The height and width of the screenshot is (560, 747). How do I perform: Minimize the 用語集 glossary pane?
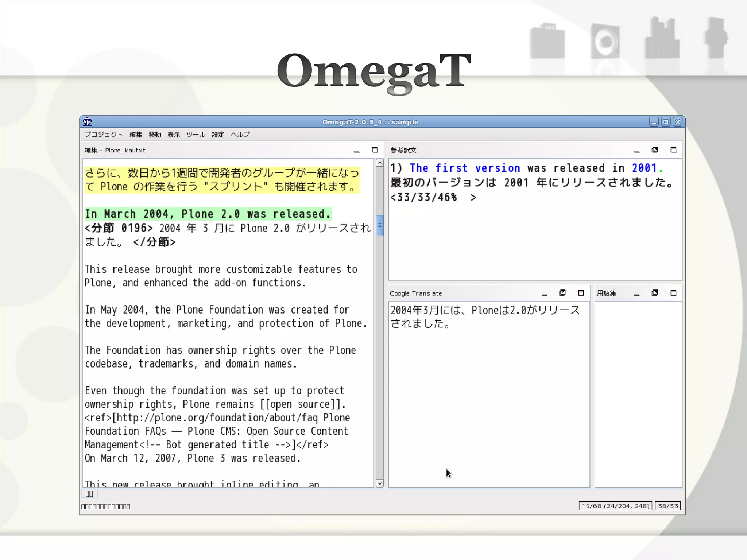click(636, 293)
